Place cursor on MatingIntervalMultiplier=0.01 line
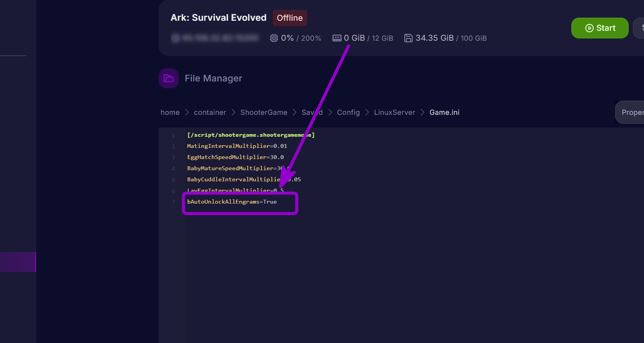Screen dimensions: 644x343 [237, 146]
